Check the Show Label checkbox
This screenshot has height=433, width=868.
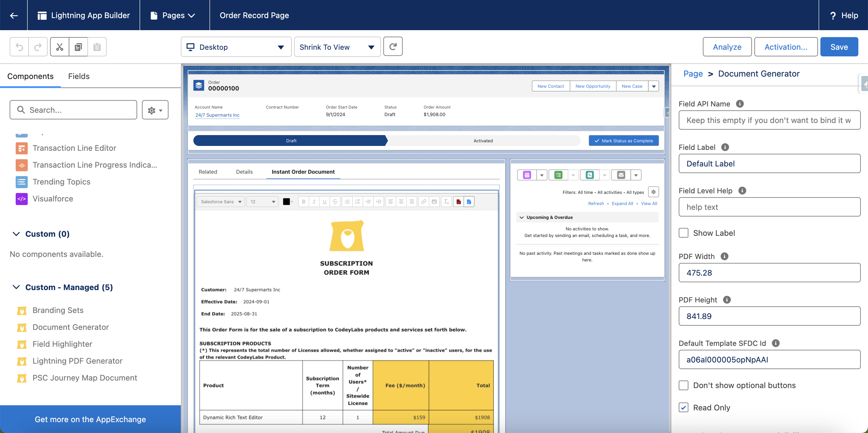click(683, 233)
